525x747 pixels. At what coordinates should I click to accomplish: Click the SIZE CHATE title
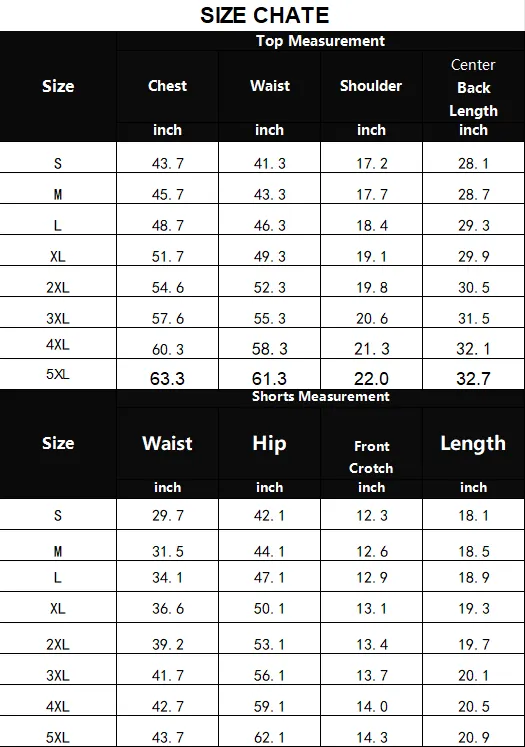click(264, 15)
